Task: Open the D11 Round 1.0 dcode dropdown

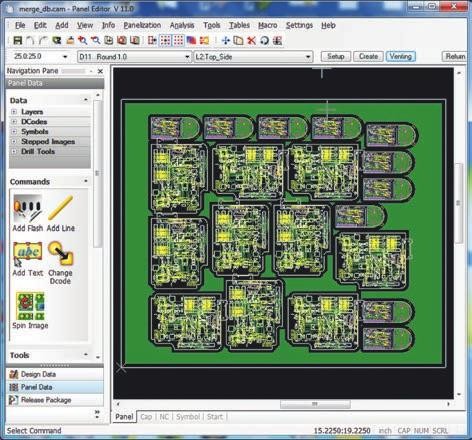Action: 134,57
